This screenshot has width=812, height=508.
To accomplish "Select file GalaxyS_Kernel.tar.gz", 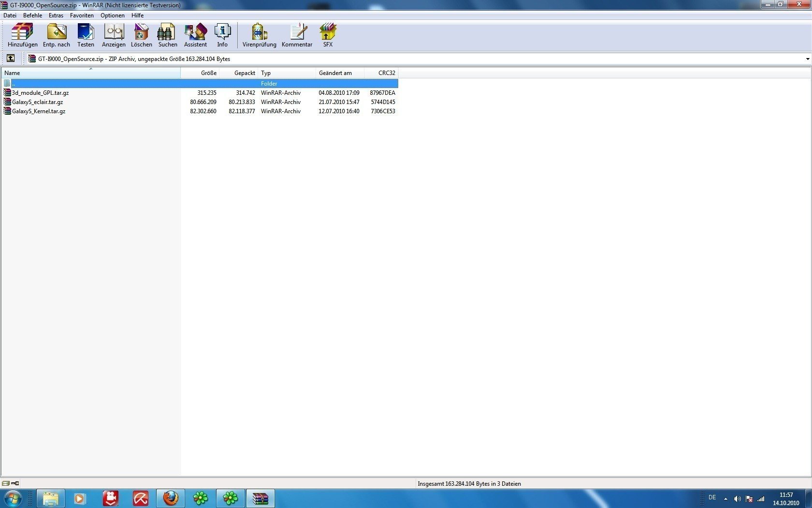I will coord(39,111).
